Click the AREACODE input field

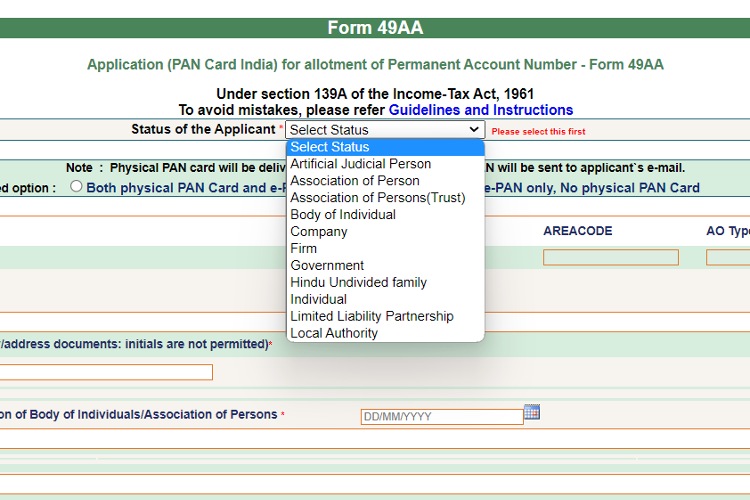coord(611,257)
